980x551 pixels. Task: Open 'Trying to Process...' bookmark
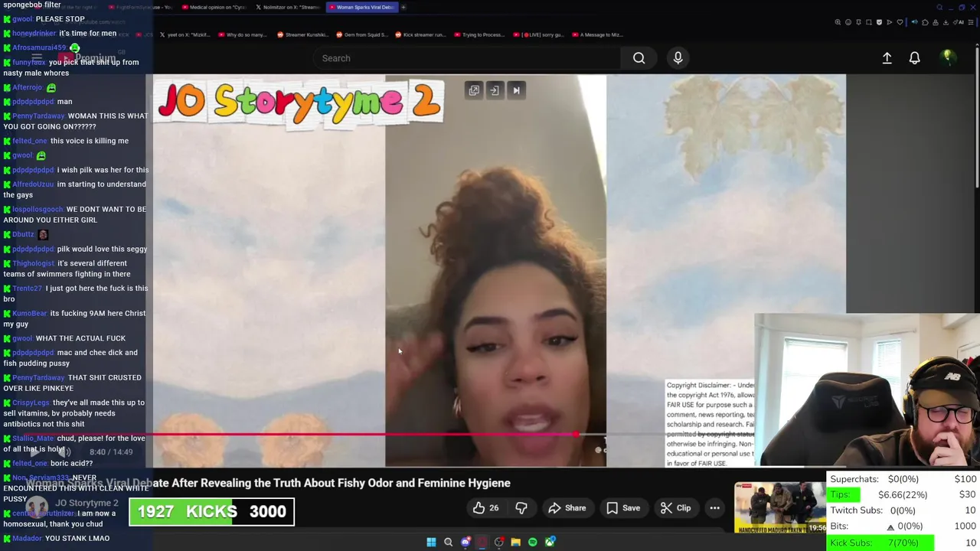pyautogui.click(x=479, y=34)
